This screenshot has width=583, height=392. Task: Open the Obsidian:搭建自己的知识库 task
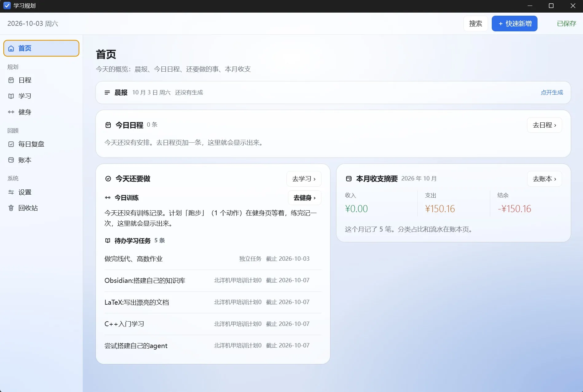[213, 281]
